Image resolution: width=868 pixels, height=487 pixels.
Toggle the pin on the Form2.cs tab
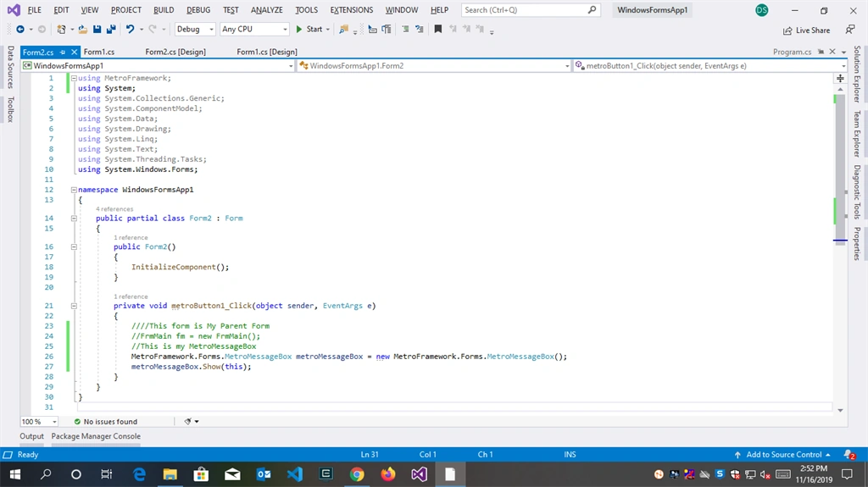click(x=63, y=52)
